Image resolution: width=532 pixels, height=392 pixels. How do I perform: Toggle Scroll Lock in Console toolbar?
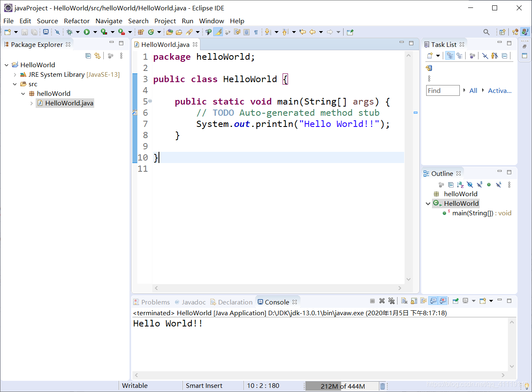pos(414,301)
